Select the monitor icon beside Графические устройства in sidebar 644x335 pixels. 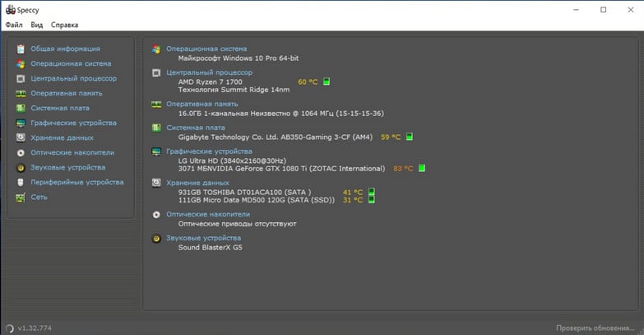click(21, 123)
